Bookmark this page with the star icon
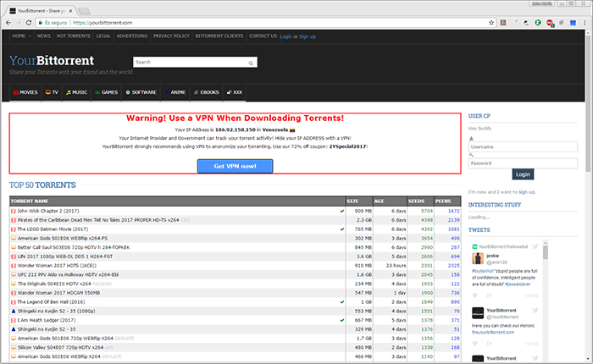The height and width of the screenshot is (364, 593). point(491,23)
